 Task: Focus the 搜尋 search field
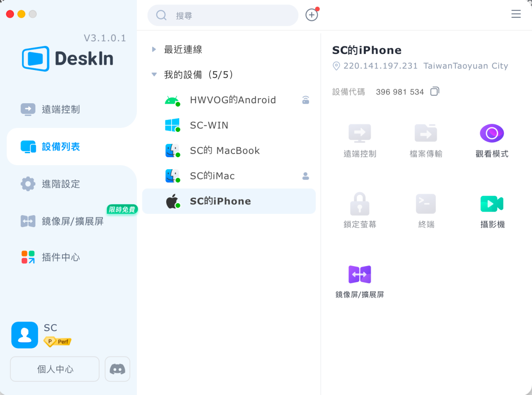point(223,15)
